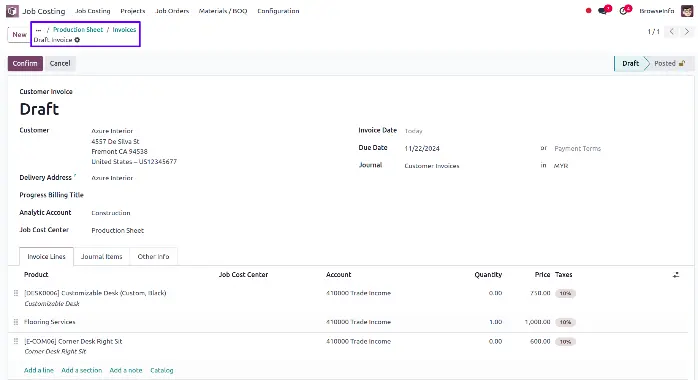Click the Add a line link
Image resolution: width=698 pixels, height=380 pixels.
coord(39,370)
